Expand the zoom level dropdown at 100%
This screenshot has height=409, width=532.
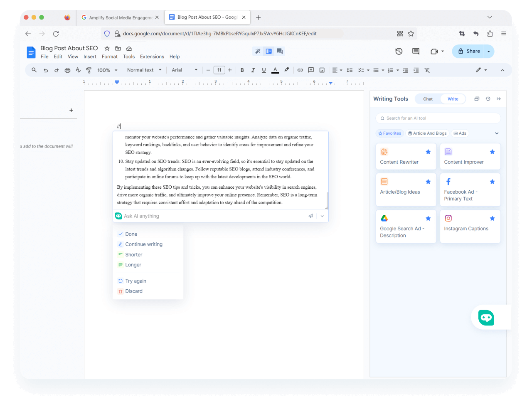(x=107, y=70)
